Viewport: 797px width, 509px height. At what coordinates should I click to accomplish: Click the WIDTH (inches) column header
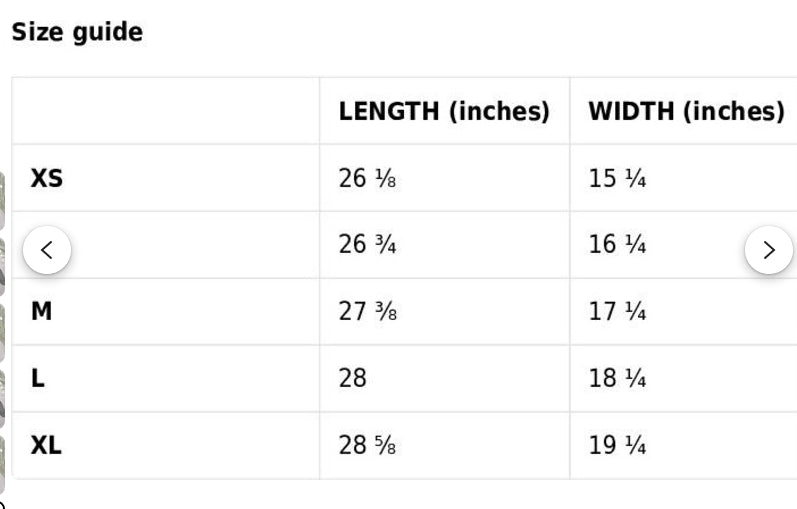pos(686,111)
